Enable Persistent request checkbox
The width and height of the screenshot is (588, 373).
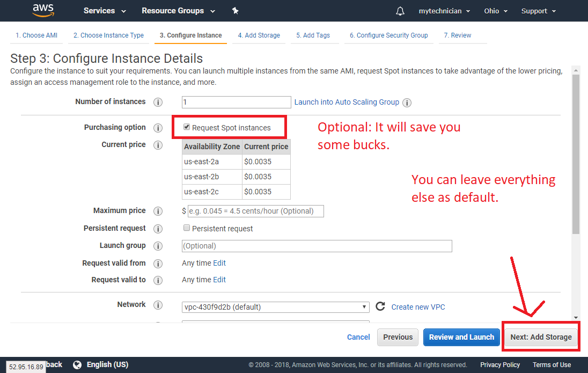pyautogui.click(x=186, y=228)
